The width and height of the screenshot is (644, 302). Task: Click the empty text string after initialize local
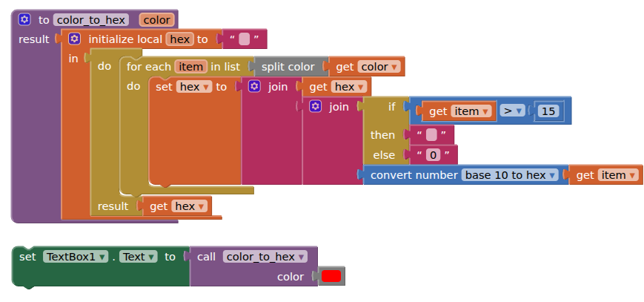244,39
